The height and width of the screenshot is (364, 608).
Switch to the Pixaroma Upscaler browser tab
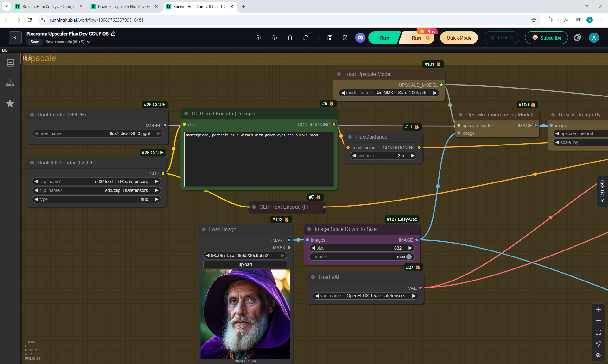(x=124, y=6)
